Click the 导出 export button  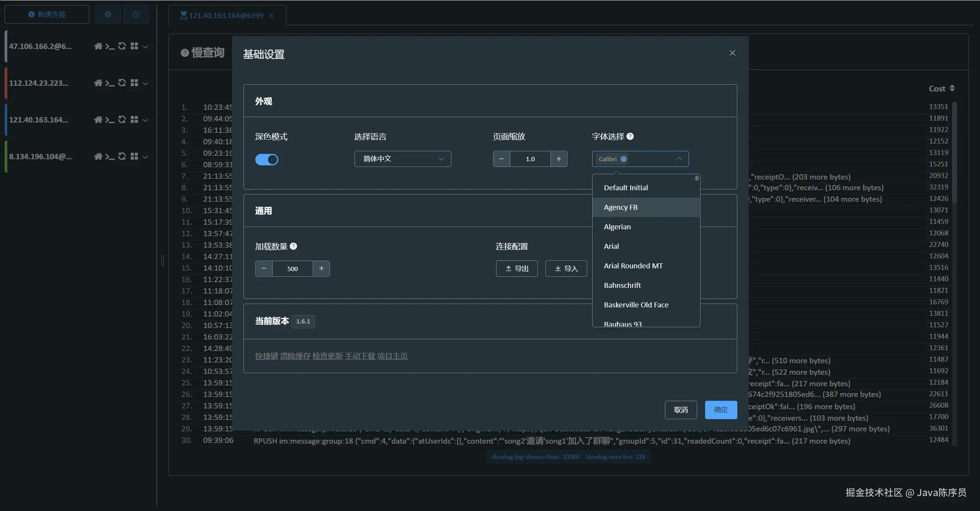[x=517, y=269]
